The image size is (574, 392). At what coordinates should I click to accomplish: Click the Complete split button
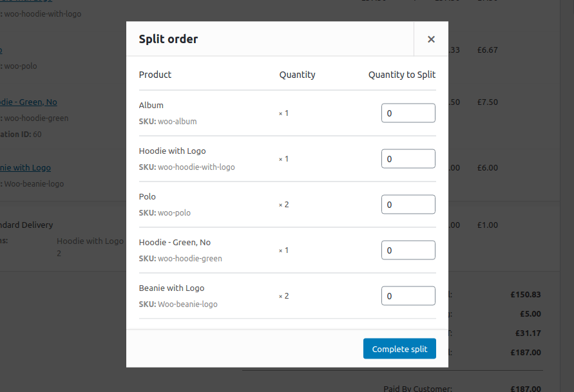coord(399,348)
